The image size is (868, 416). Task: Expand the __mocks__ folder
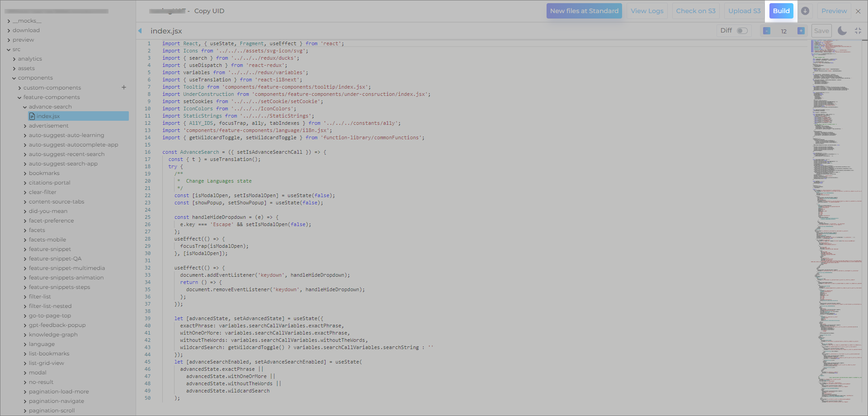click(x=27, y=21)
